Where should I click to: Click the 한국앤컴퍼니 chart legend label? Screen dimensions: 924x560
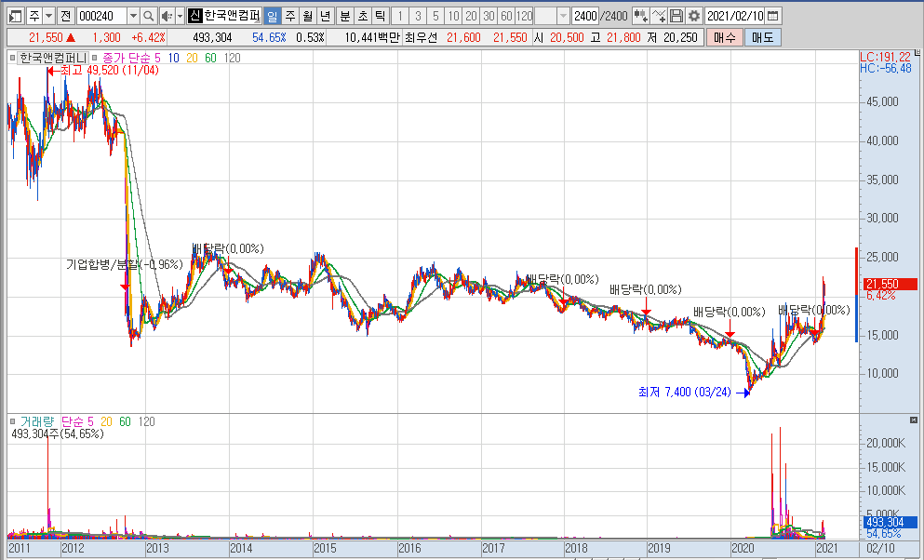coord(52,58)
